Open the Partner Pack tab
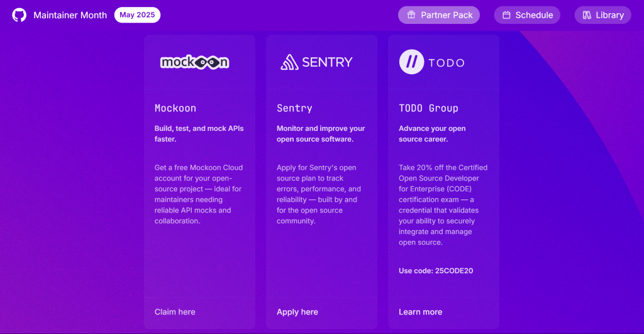644x334 pixels. pos(439,15)
